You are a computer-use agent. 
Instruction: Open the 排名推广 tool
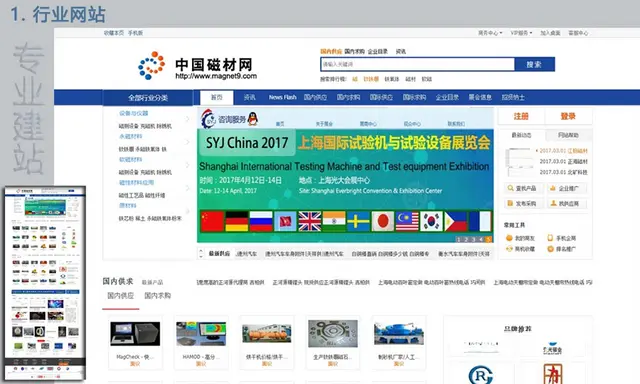[562, 249]
